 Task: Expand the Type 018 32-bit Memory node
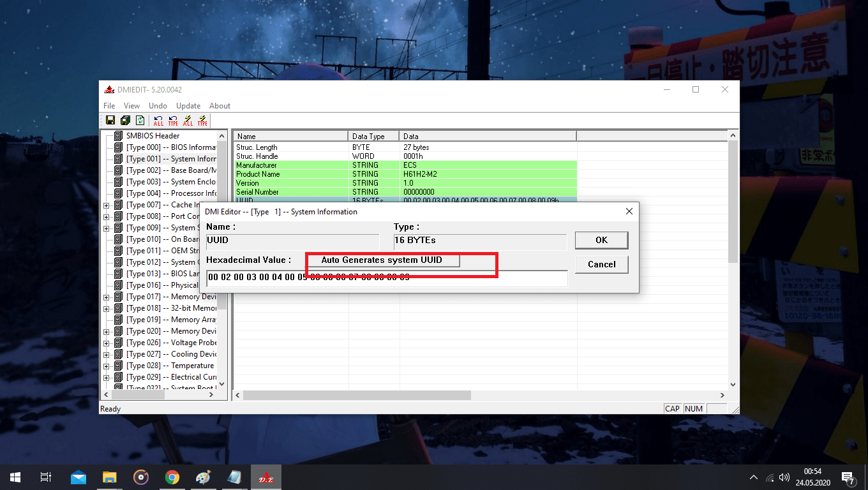(x=107, y=308)
